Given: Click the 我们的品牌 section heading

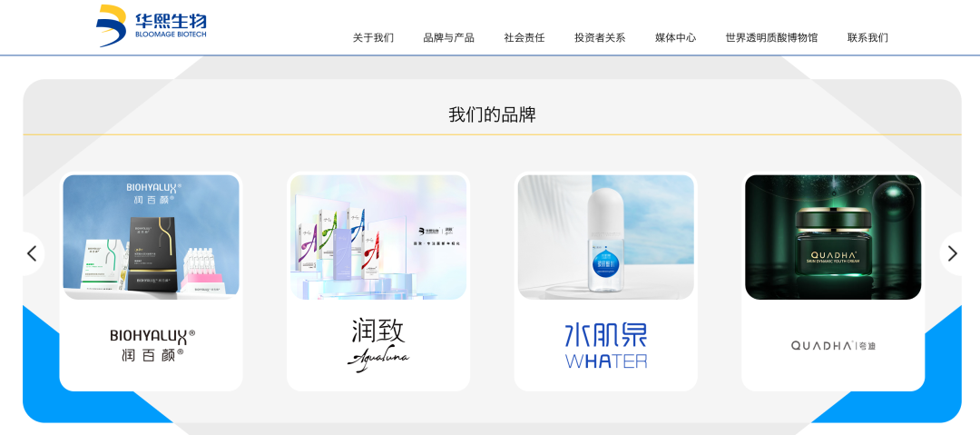Looking at the screenshot, I should [x=492, y=115].
